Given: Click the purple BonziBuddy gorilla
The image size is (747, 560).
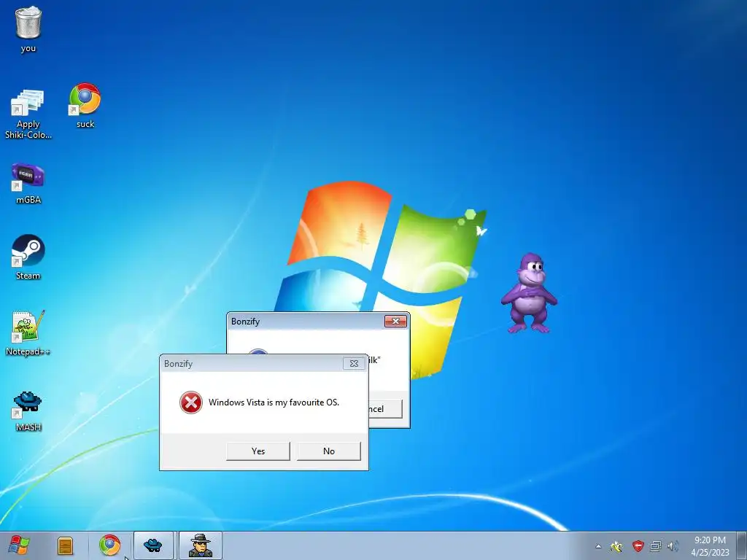Looking at the screenshot, I should point(529,293).
